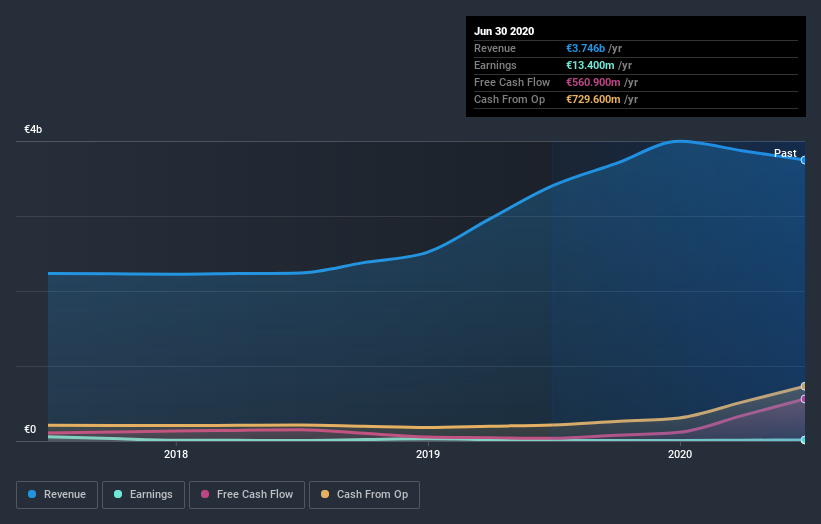The width and height of the screenshot is (821, 524).
Task: Select the Revenue data point at Jun 2020
Action: (804, 160)
